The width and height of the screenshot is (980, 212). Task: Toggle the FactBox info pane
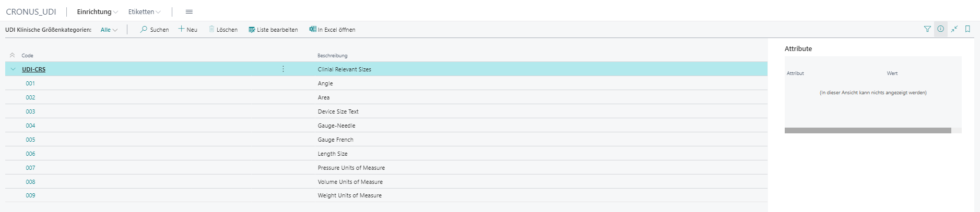tap(940, 29)
